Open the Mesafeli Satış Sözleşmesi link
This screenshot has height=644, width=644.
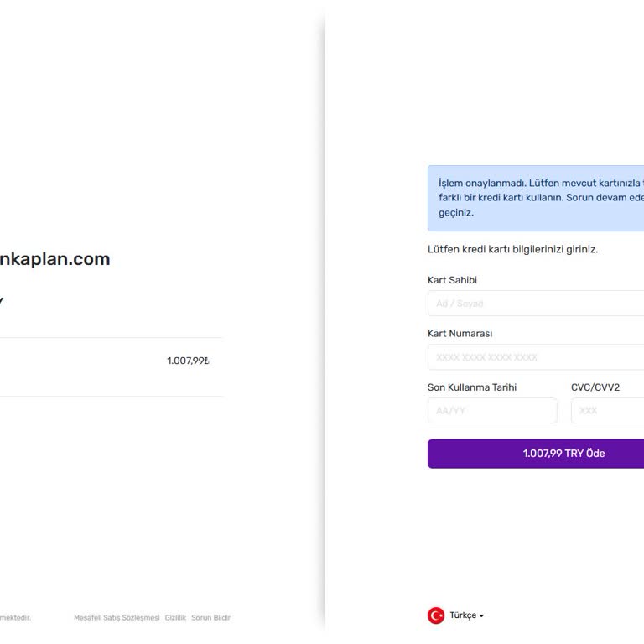[x=117, y=618]
